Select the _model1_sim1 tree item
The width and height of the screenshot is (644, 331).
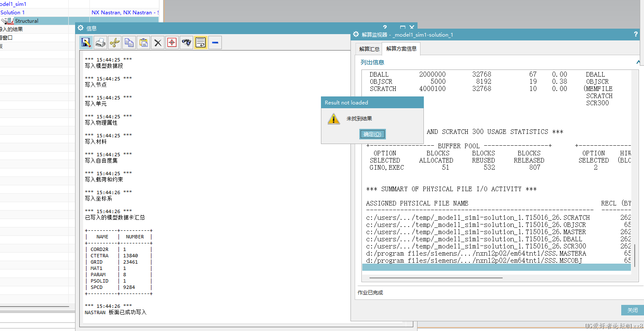point(13,4)
